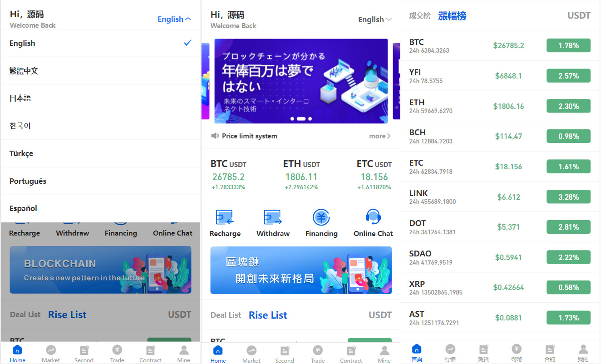The height and width of the screenshot is (364, 605).
Task: Choose 日本語 in the language list
Action: click(x=100, y=98)
